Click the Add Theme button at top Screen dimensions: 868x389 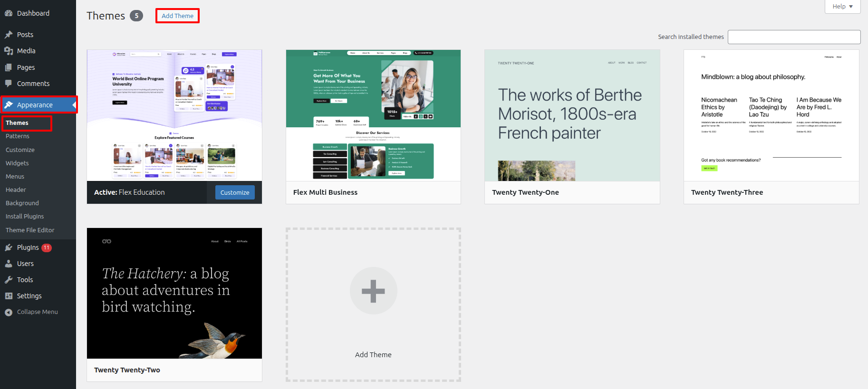[177, 16]
